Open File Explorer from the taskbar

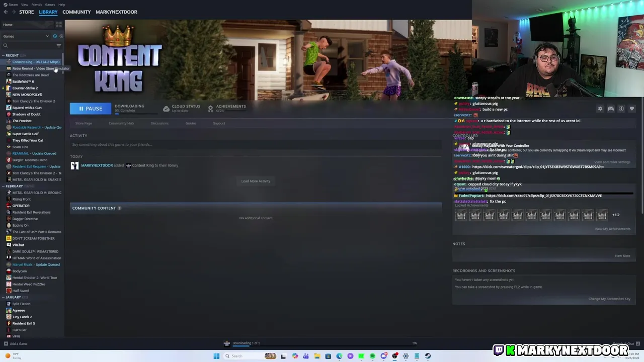click(x=317, y=356)
